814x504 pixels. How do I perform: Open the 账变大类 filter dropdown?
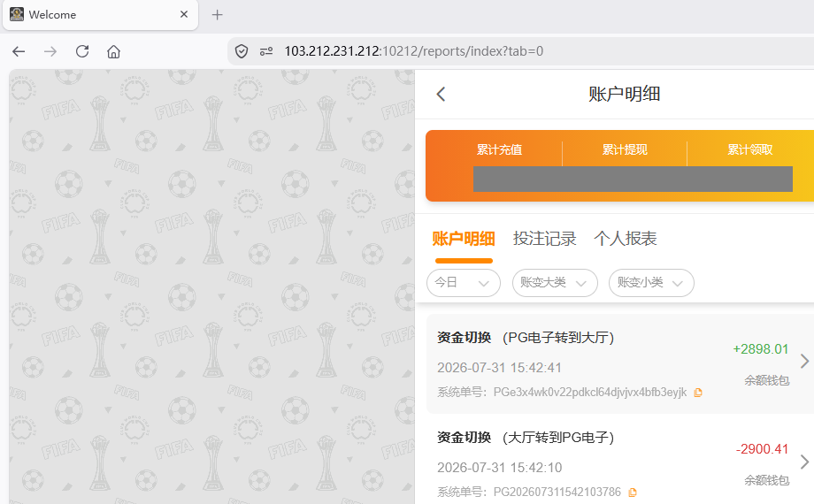pyautogui.click(x=555, y=283)
